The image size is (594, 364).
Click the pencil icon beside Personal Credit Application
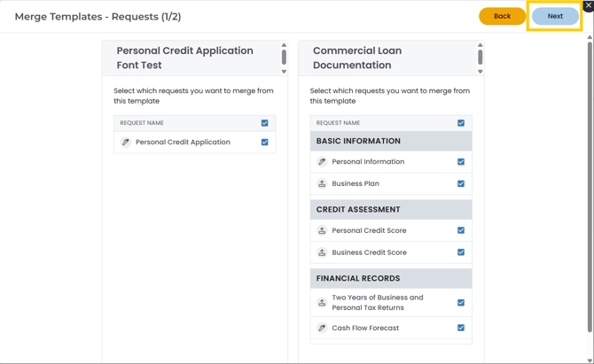126,142
